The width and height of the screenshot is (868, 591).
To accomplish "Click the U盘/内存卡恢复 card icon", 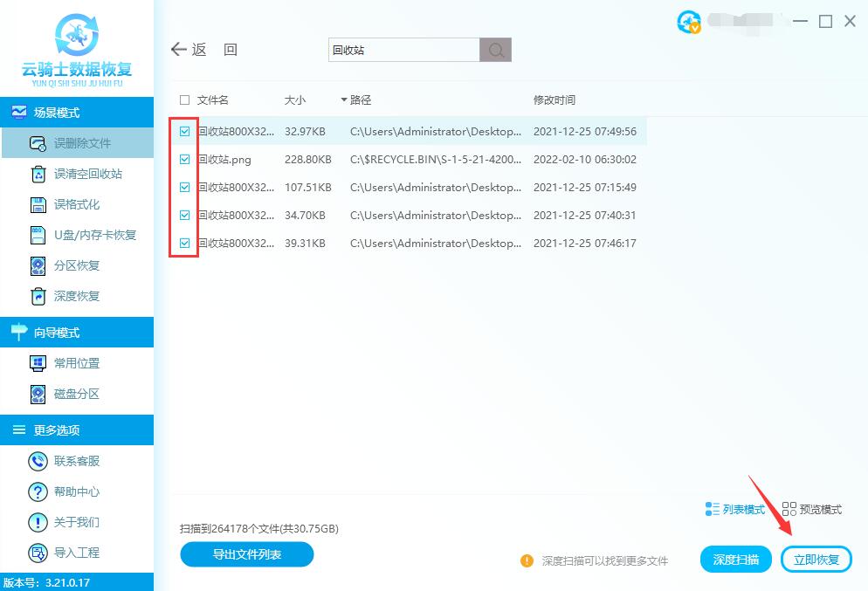I will pos(38,235).
